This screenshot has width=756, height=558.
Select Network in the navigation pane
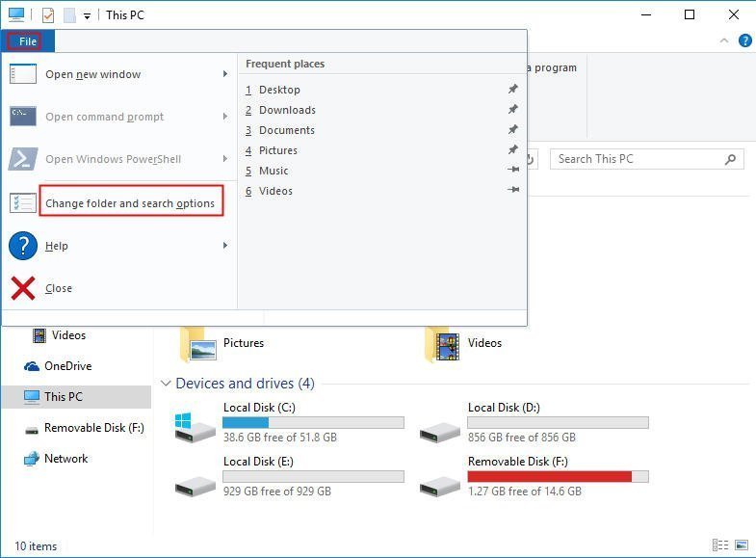[66, 459]
